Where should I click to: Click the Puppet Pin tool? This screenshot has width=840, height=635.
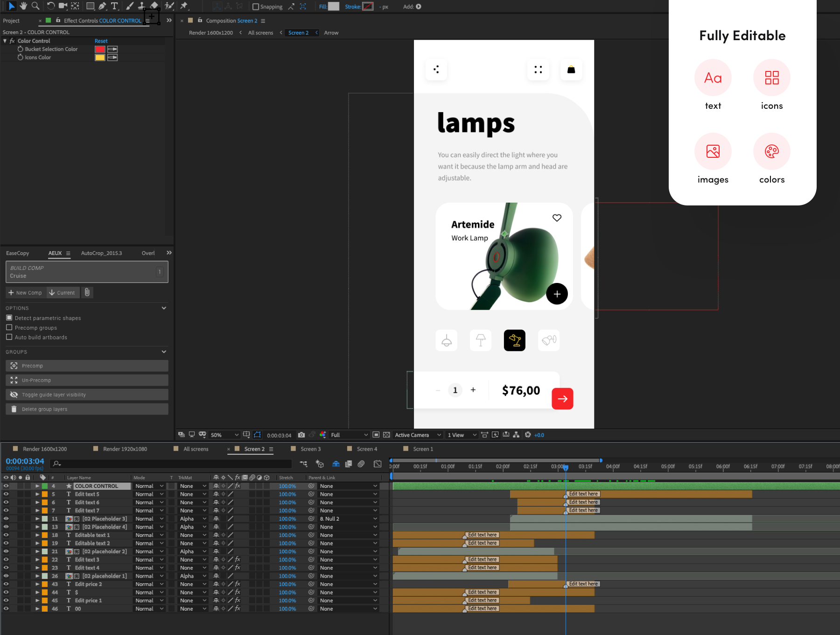click(184, 6)
